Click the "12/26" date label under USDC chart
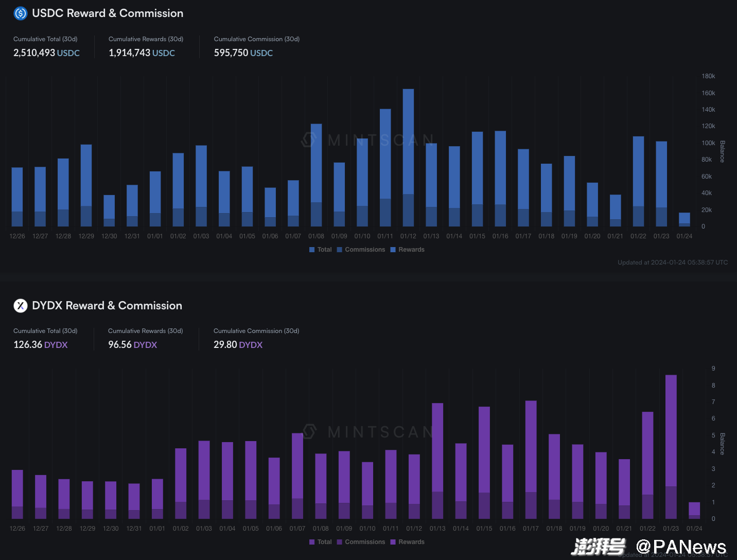The image size is (737, 560). (x=17, y=236)
